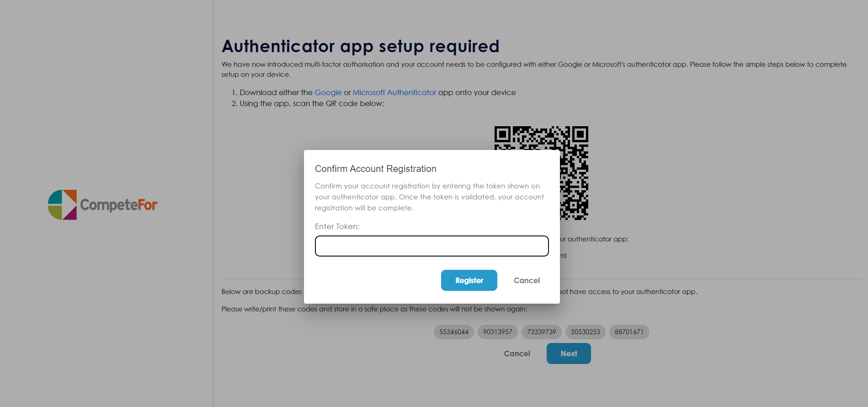Click the scan the QR code step text
868x407 pixels.
(312, 104)
